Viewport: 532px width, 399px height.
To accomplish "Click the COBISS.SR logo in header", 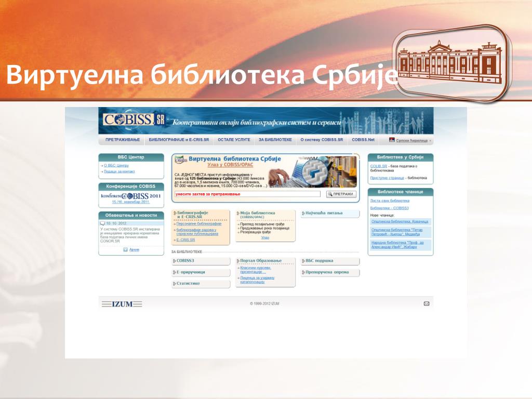I will 134,120.
